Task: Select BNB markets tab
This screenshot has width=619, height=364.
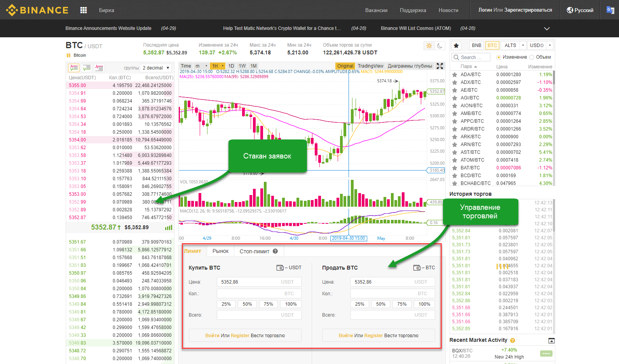Action: point(476,45)
